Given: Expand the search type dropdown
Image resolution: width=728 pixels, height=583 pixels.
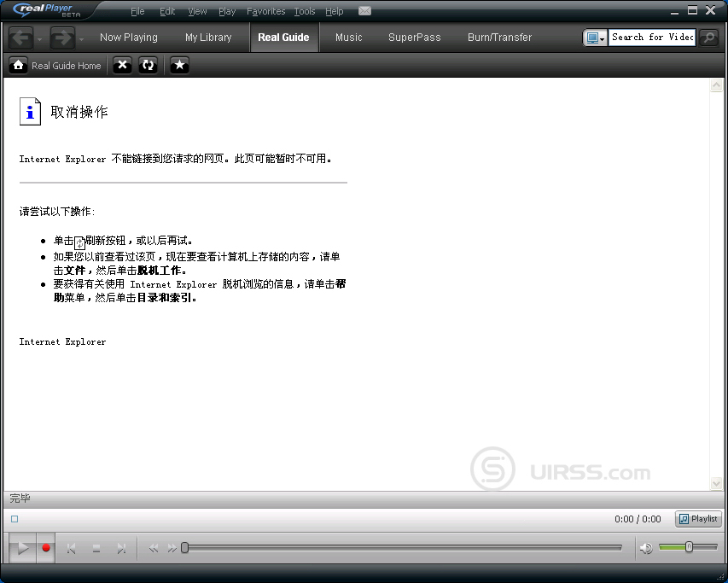Looking at the screenshot, I should click(x=595, y=38).
